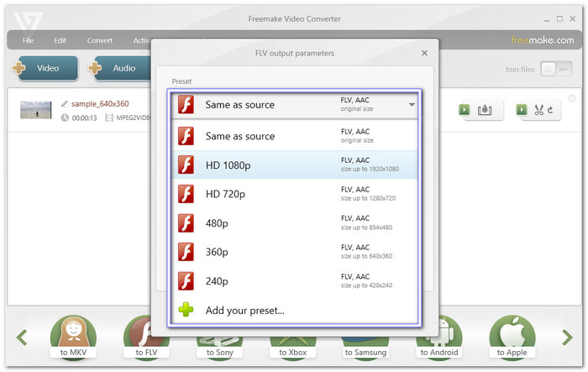Open the File menu
Viewport: 588px width, 372px height.
coord(29,39)
